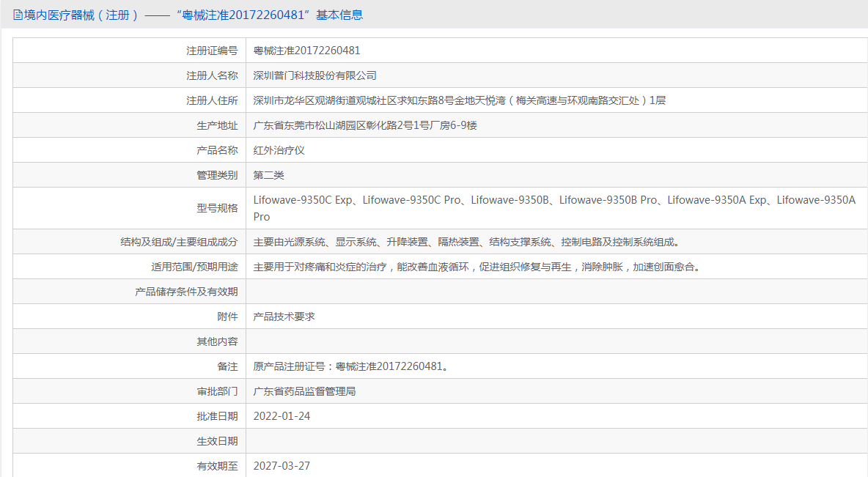Select the label 生产地址
868x477 pixels.
coord(217,125)
